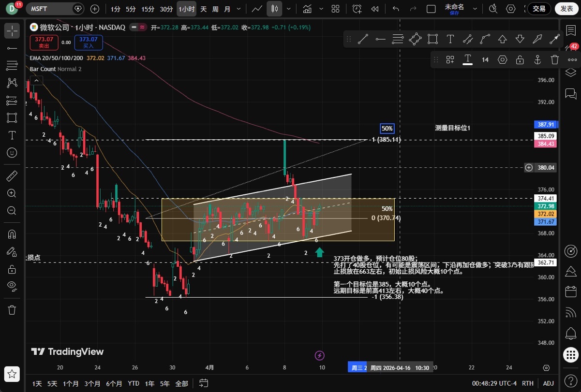This screenshot has width=581, height=392.
Task: Click the bar replay rewind icon
Action: [374, 9]
